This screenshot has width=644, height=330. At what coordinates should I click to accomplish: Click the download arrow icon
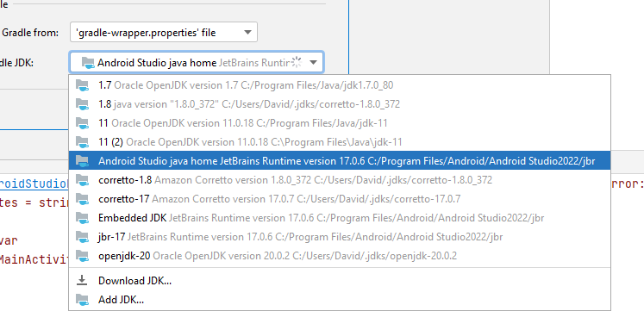tap(82, 280)
